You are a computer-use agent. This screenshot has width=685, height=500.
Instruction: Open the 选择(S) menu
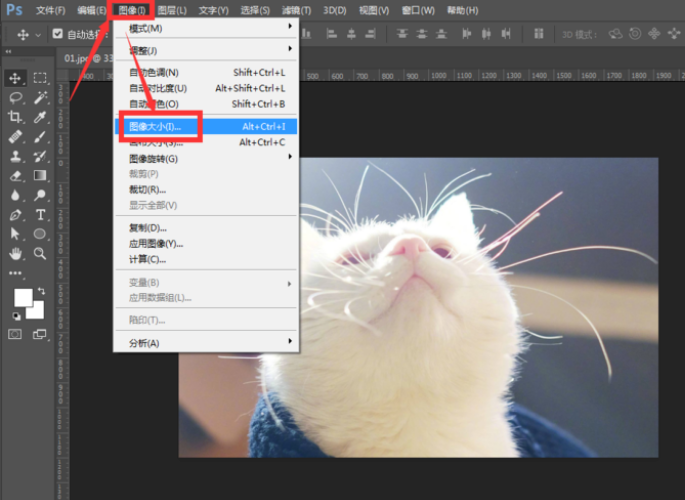click(255, 10)
